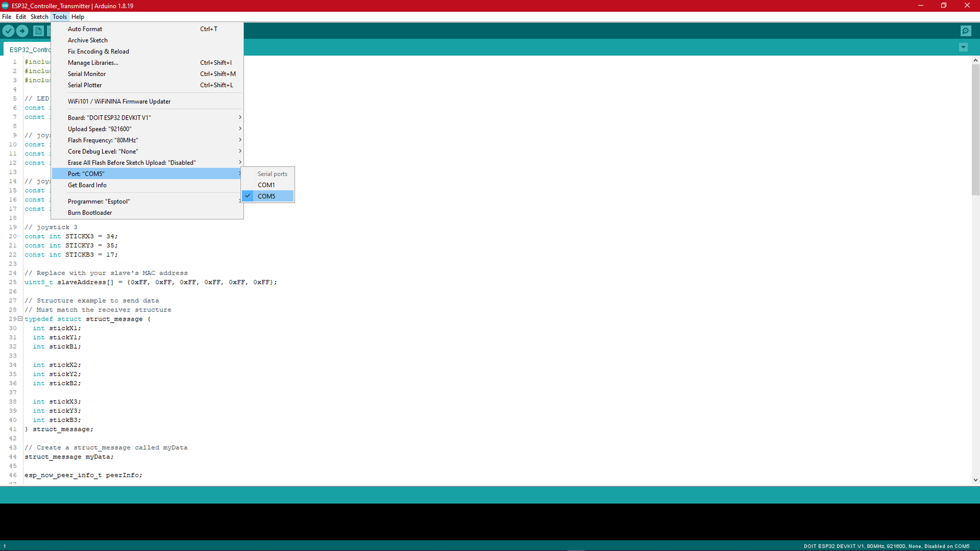
Task: Expand Board: DOIT ESP32 DEVKIT V1 submenu
Action: tap(148, 118)
